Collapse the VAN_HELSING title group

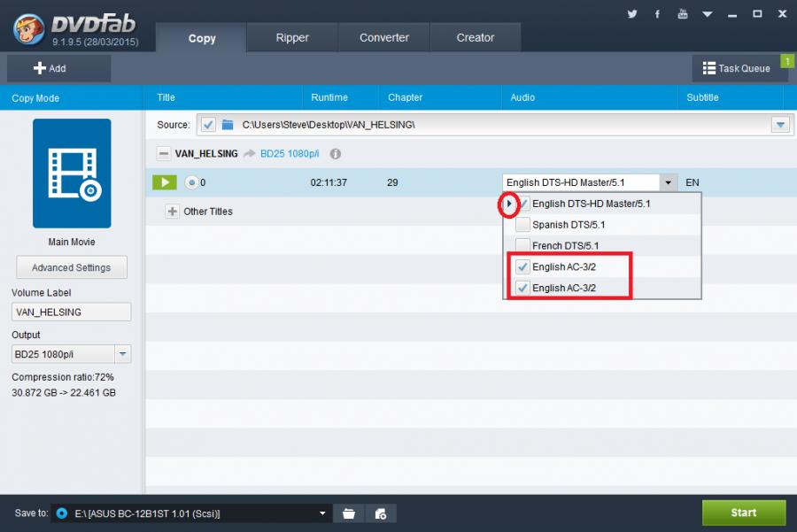[163, 153]
